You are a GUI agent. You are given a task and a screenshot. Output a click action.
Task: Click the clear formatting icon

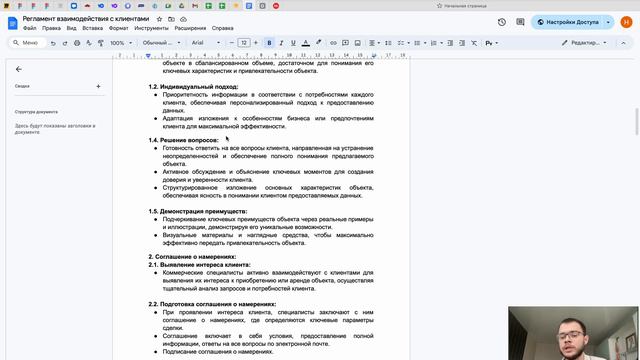[474, 43]
